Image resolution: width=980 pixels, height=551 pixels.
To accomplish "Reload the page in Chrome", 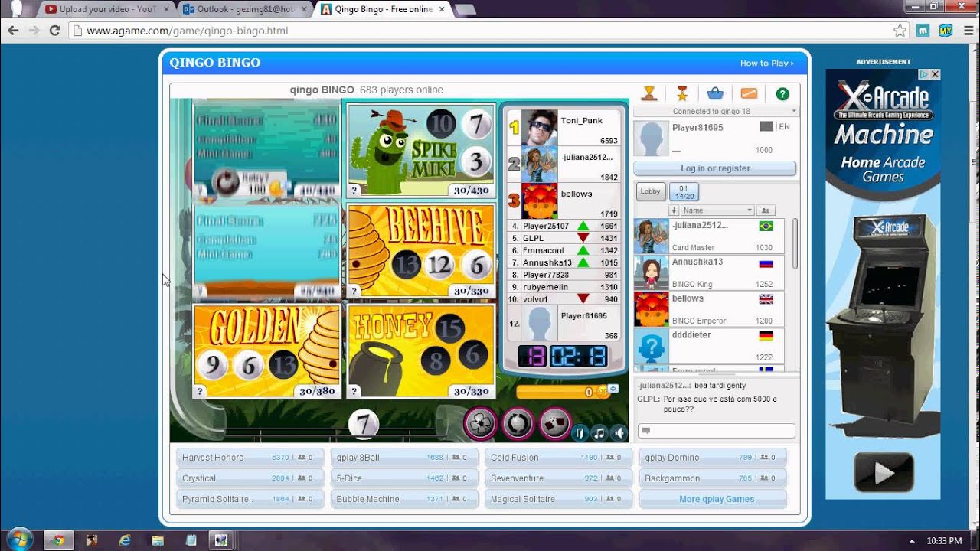I will pos(54,31).
